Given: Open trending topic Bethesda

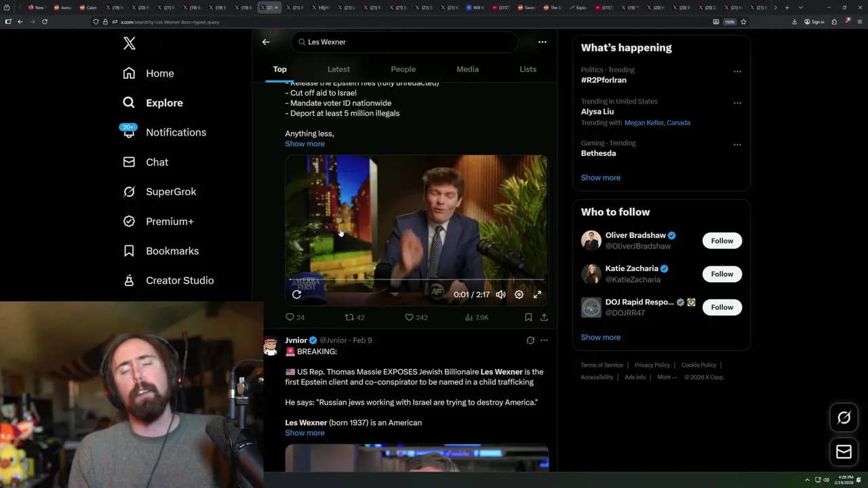Looking at the screenshot, I should 599,153.
